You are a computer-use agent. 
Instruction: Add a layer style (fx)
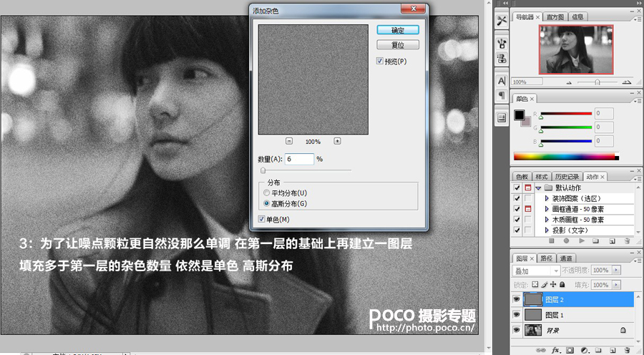556,350
